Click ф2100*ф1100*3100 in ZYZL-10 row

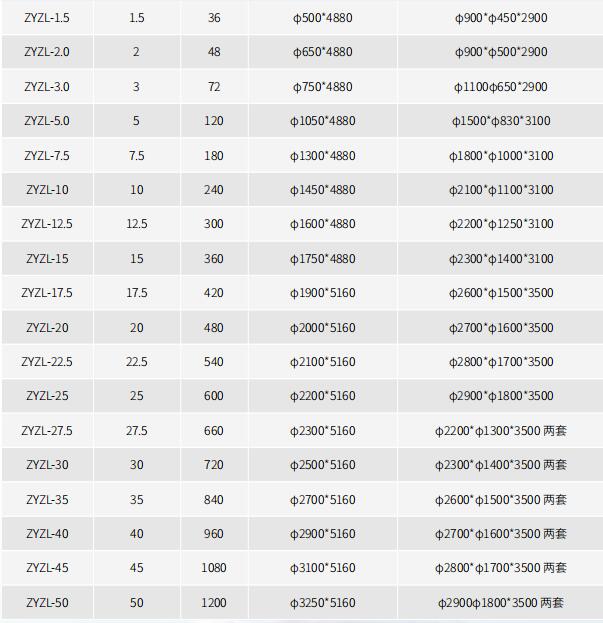pos(501,190)
